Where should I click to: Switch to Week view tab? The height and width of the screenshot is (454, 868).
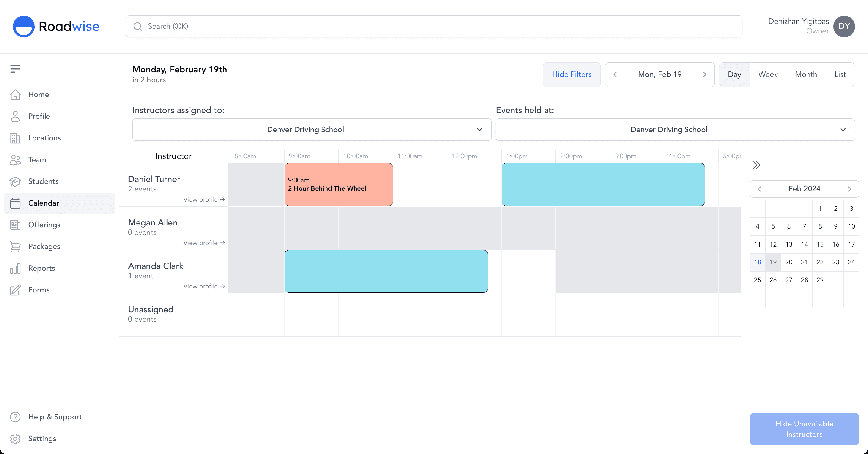tap(768, 74)
